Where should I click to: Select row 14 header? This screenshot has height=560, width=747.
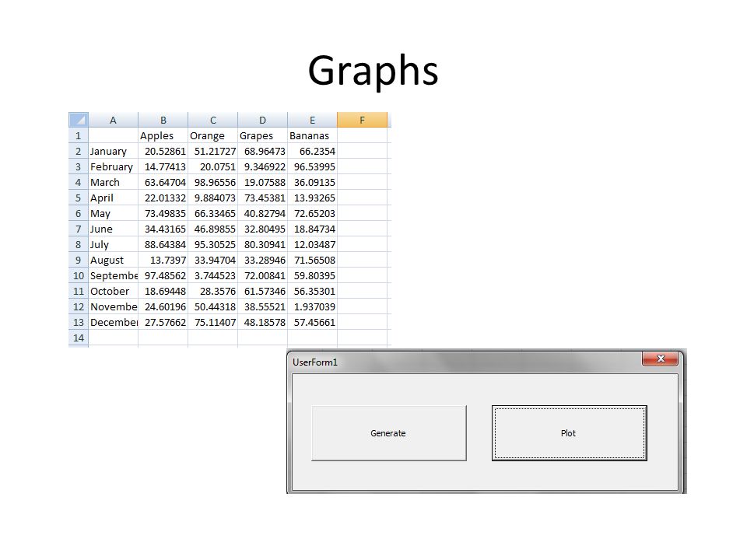click(79, 338)
